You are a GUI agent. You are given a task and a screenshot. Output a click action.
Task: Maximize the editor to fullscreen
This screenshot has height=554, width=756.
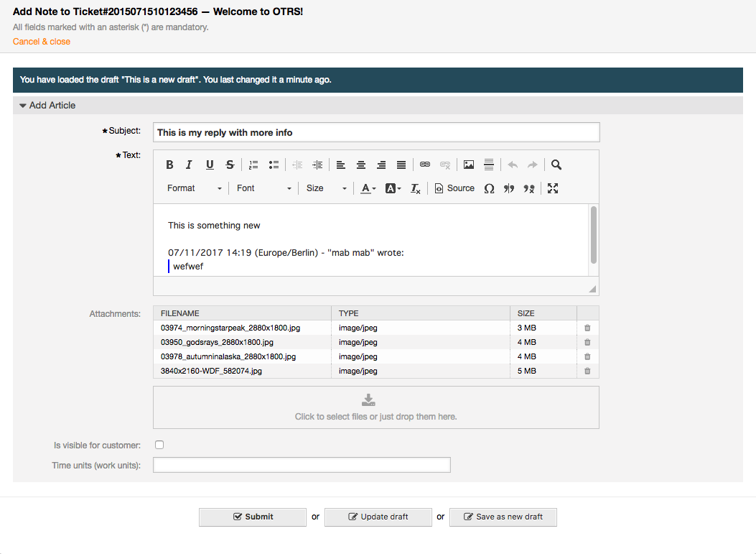click(x=553, y=188)
